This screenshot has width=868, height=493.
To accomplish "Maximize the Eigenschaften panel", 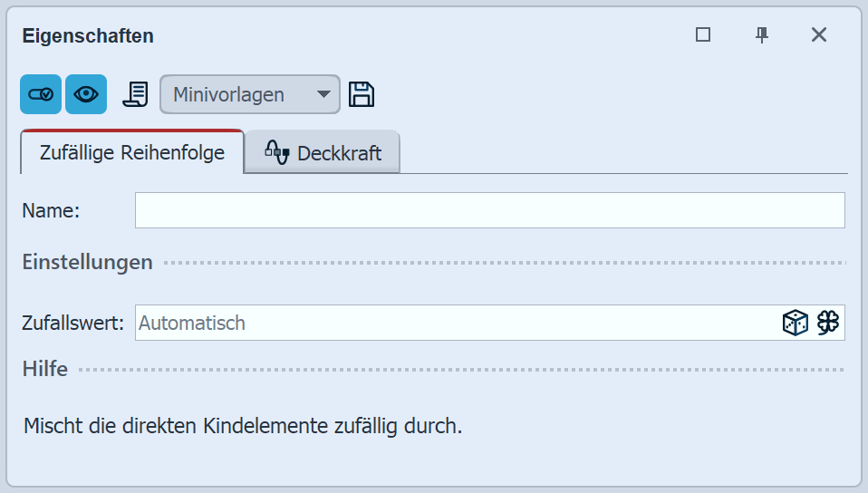I will [703, 34].
